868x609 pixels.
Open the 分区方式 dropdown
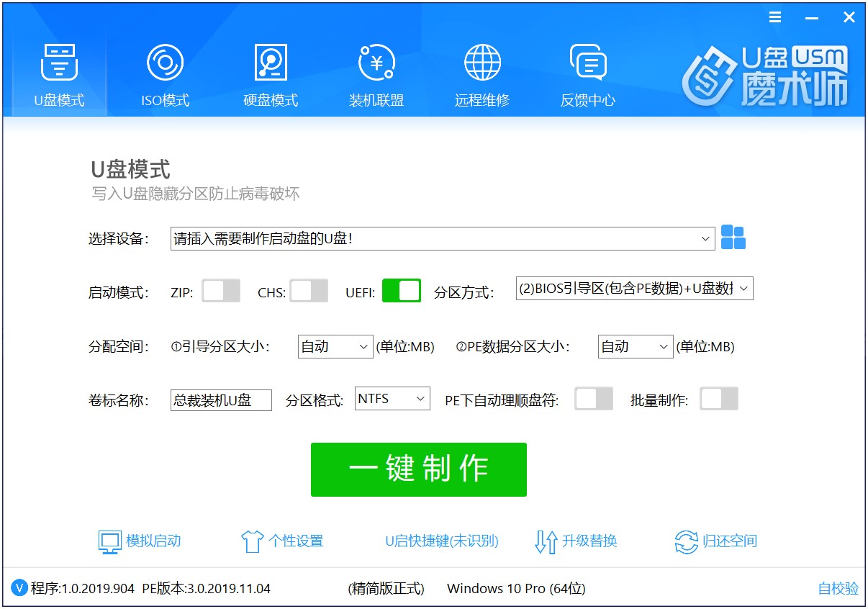point(743,289)
